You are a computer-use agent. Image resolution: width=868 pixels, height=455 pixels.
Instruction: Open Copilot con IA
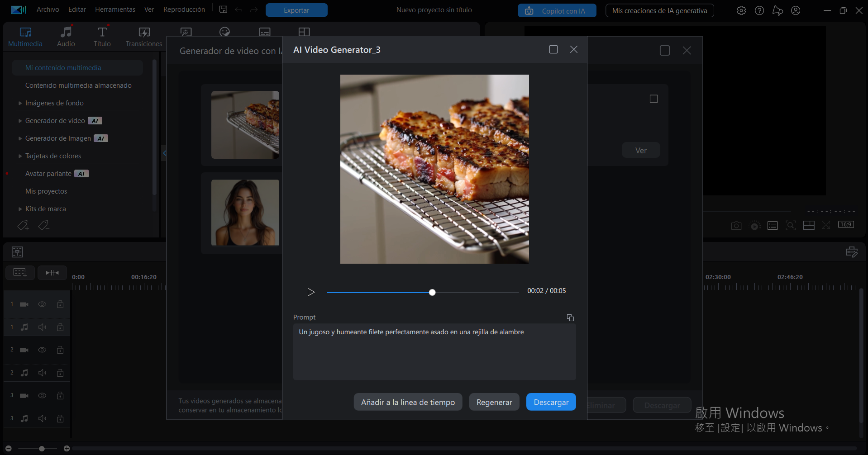pos(557,10)
